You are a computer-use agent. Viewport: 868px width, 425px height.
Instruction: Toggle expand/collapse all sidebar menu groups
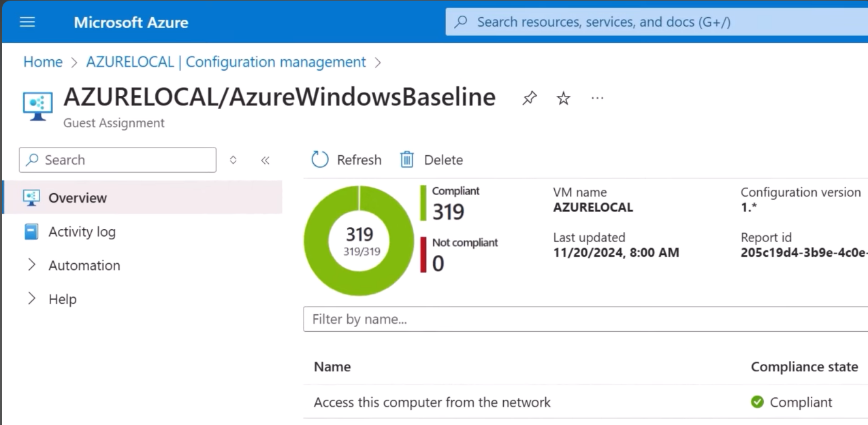tap(233, 160)
